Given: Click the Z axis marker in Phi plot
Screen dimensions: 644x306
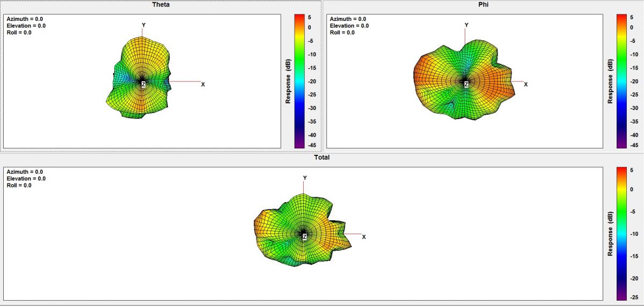Looking at the screenshot, I should pos(466,85).
